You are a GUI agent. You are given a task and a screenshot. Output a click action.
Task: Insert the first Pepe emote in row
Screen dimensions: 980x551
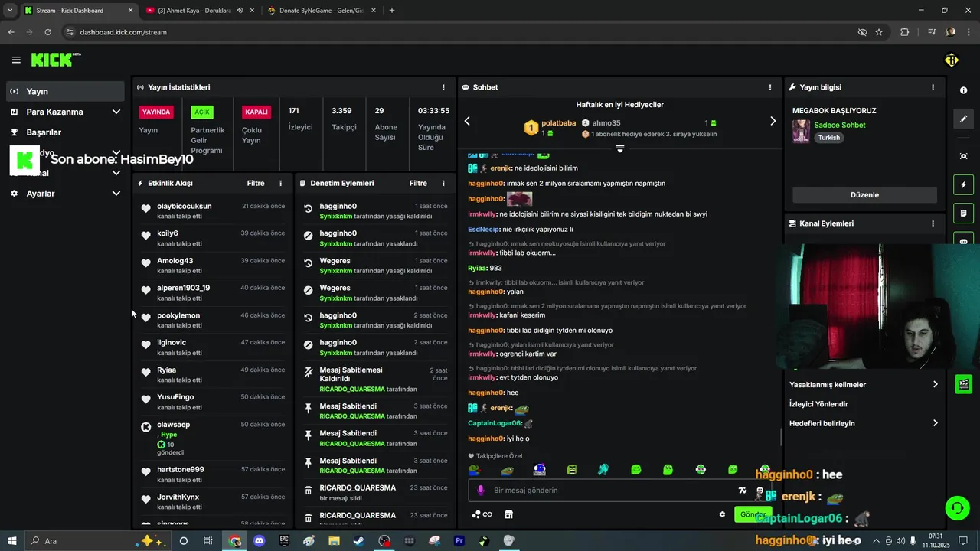[x=474, y=469]
